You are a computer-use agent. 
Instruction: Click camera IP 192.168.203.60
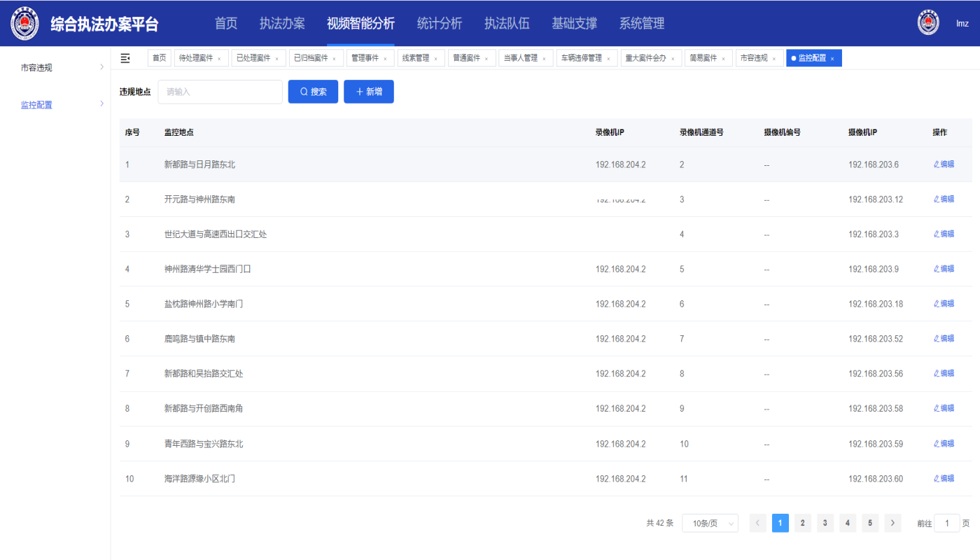[x=876, y=479]
